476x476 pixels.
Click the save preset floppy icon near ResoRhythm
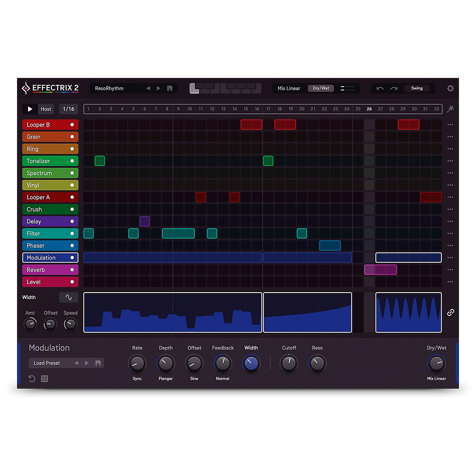tap(170, 88)
